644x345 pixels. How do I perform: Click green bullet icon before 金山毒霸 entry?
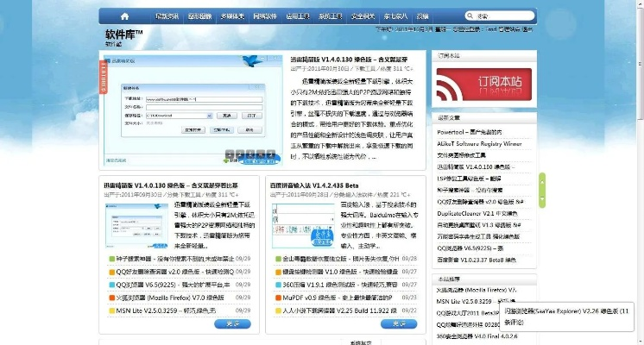coord(276,258)
